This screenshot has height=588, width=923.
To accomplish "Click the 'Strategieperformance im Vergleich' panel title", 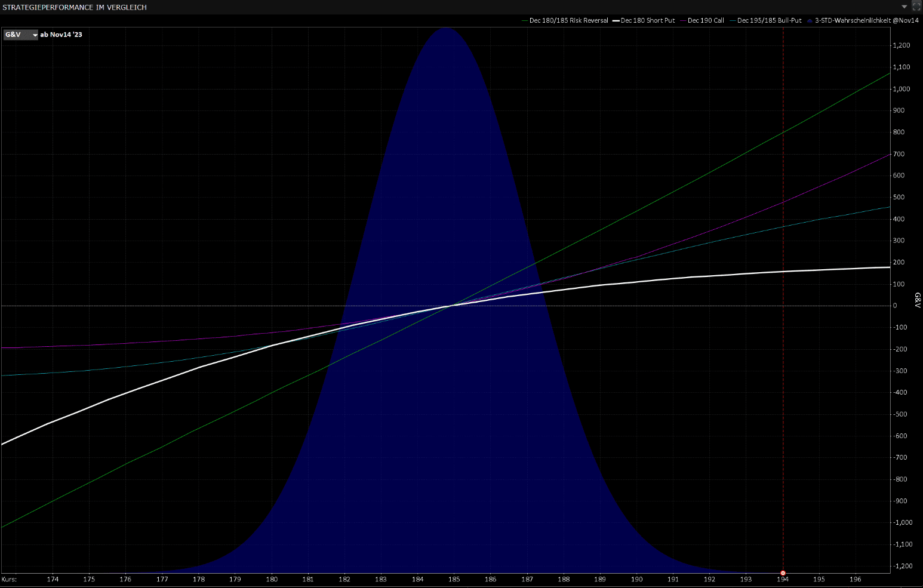I will [x=75, y=7].
